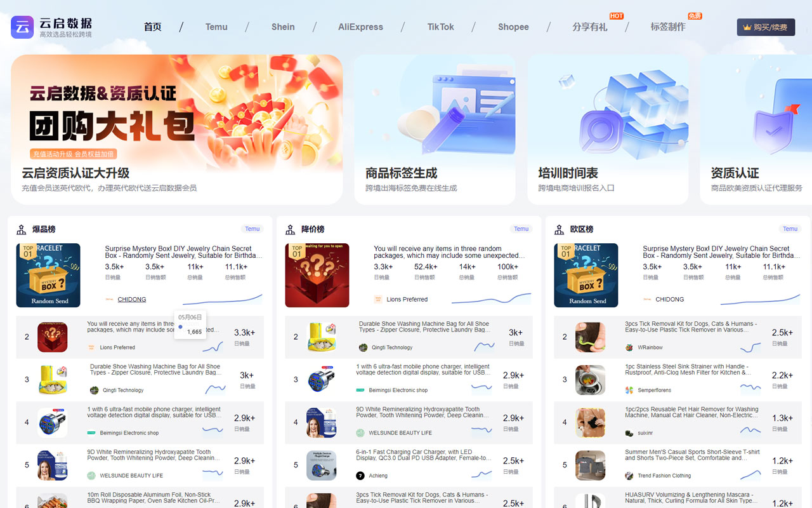This screenshot has height=508, width=812.
Task: Select Shopee in the top navigation
Action: click(513, 27)
